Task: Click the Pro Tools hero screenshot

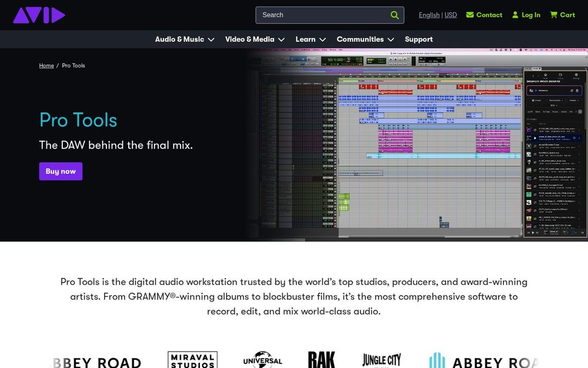Action: (417, 145)
